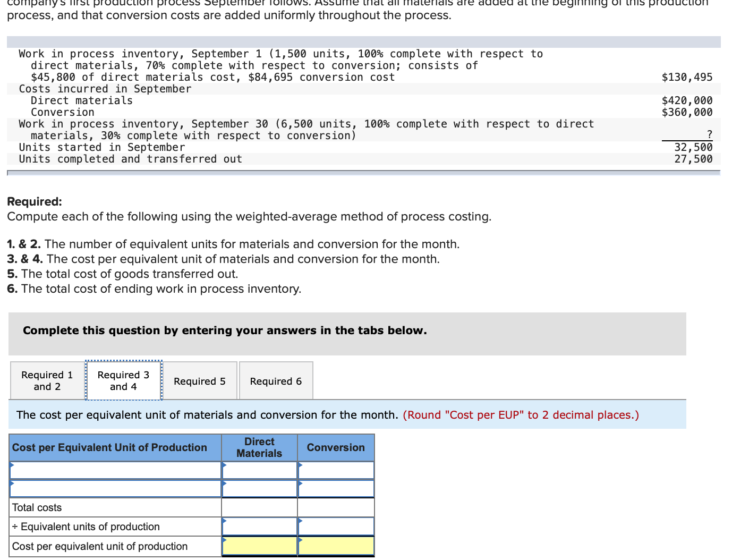Select the Required 6 tab
749x560 pixels.
[x=276, y=380]
